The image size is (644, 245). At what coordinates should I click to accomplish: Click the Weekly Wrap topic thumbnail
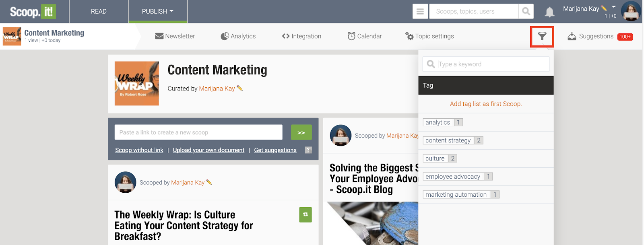coord(137,83)
